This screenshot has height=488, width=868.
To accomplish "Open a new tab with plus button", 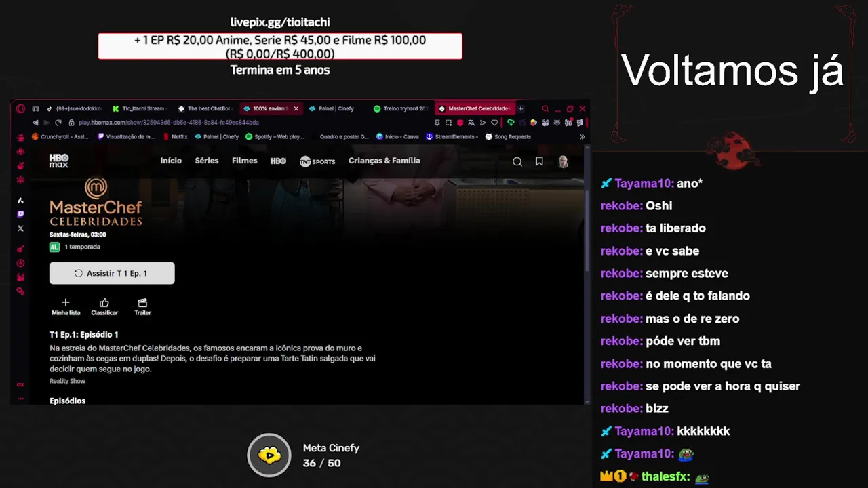I will pyautogui.click(x=521, y=108).
